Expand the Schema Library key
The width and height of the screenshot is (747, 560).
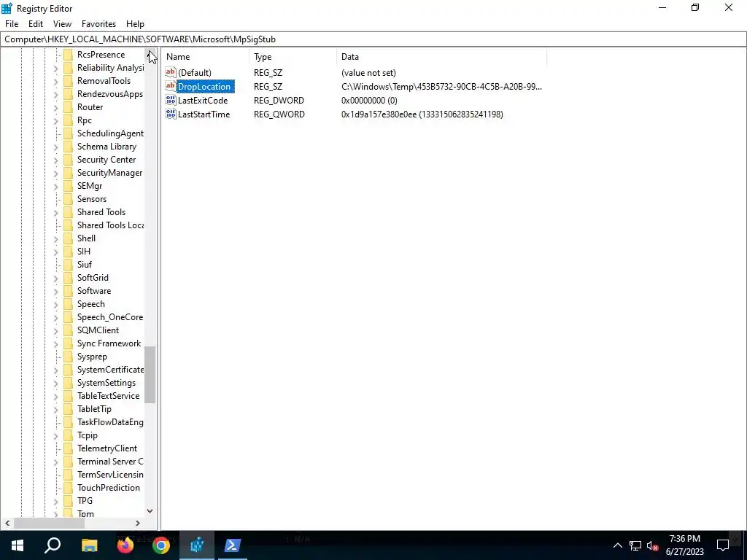[55, 147]
